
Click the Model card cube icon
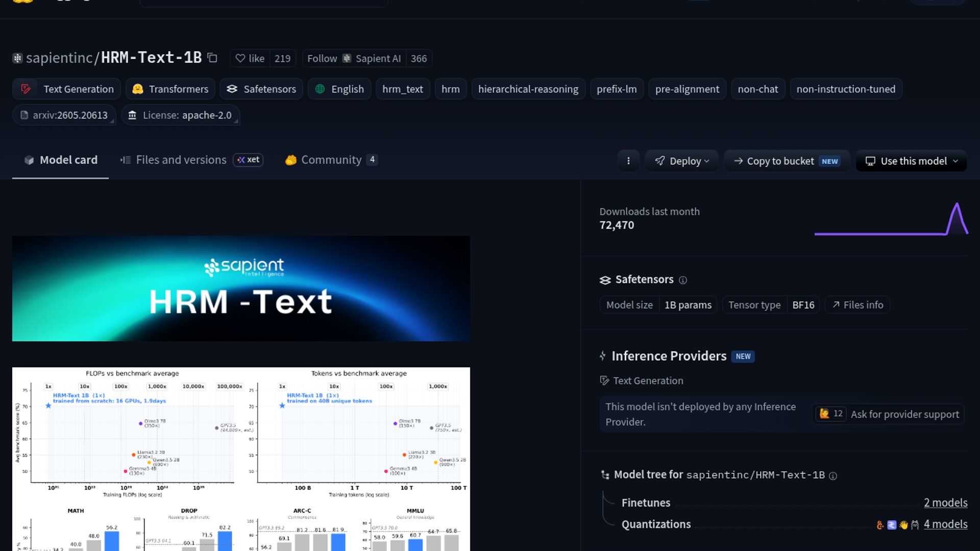29,160
